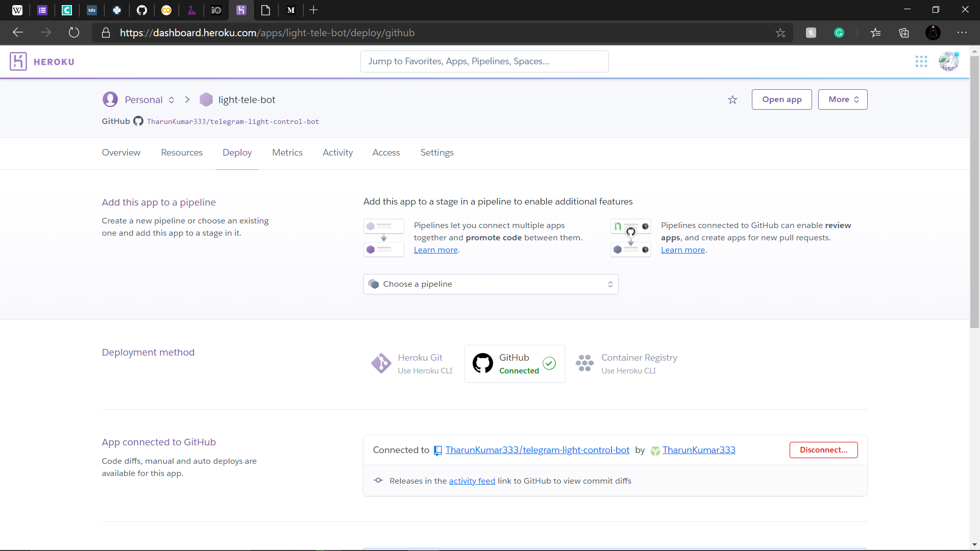The width and height of the screenshot is (980, 551).
Task: Switch to the Activity tab
Action: [337, 153]
